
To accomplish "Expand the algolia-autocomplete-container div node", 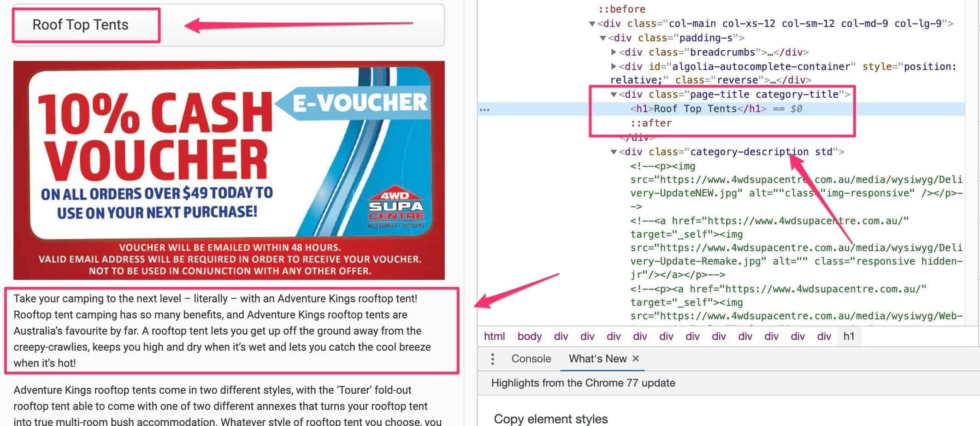I will 614,66.
